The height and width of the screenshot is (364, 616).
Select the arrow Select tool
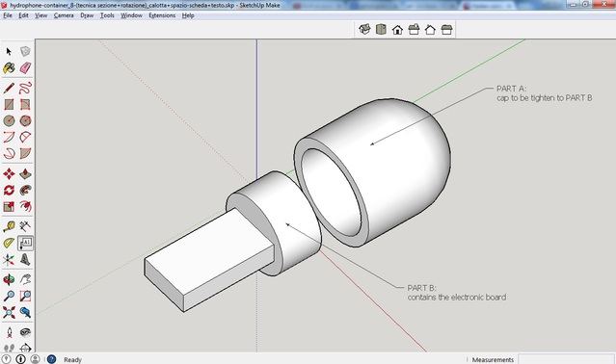point(9,52)
